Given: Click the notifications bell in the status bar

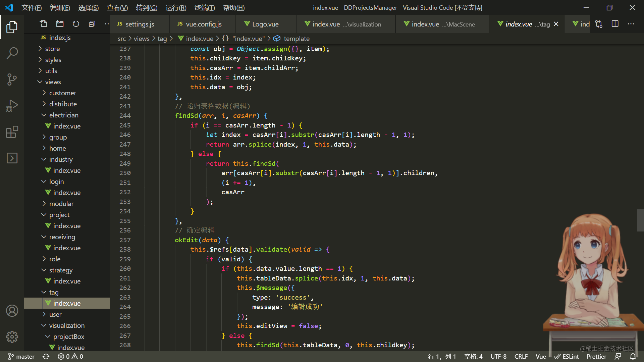Looking at the screenshot, I should point(633,356).
